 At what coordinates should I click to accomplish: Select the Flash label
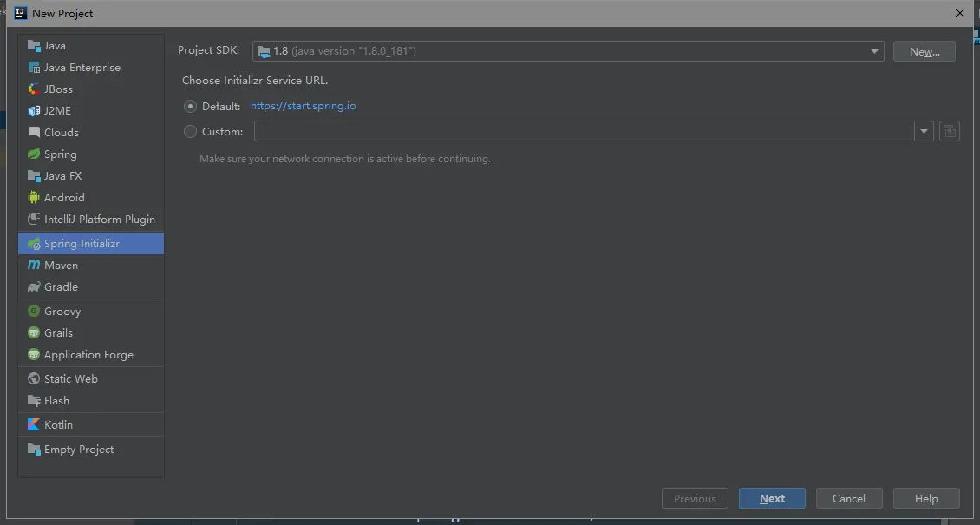coord(57,401)
